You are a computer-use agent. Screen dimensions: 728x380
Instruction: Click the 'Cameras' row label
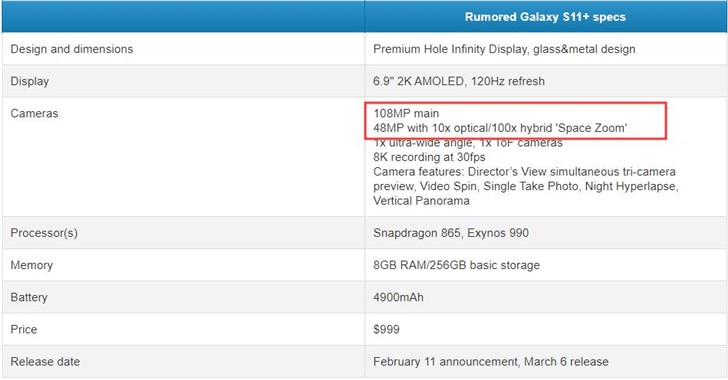click(x=34, y=113)
